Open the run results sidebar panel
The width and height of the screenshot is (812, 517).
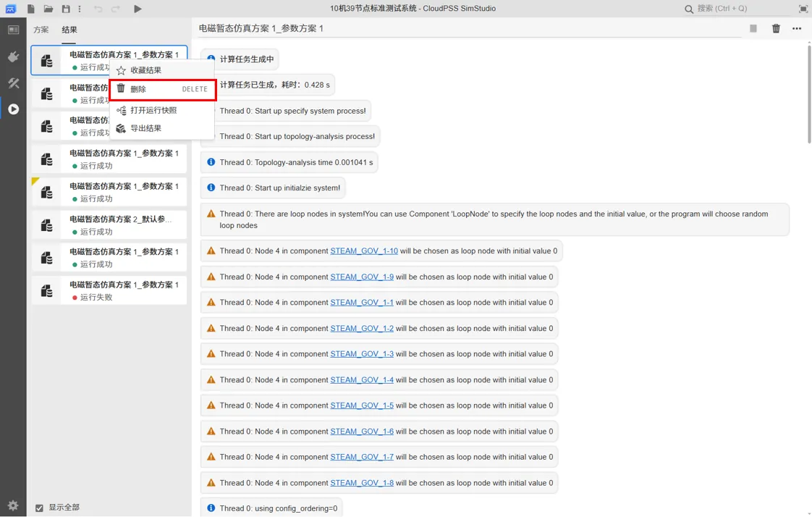coord(13,109)
